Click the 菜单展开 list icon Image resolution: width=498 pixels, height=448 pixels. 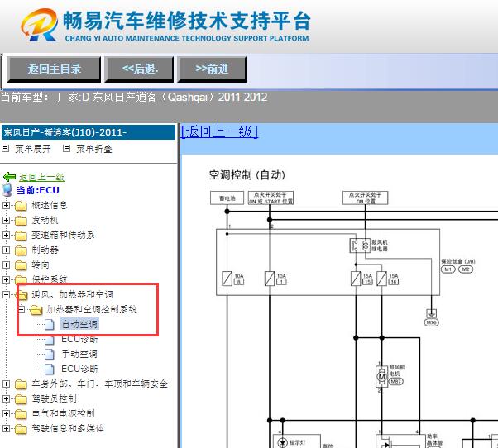[x=6, y=149]
